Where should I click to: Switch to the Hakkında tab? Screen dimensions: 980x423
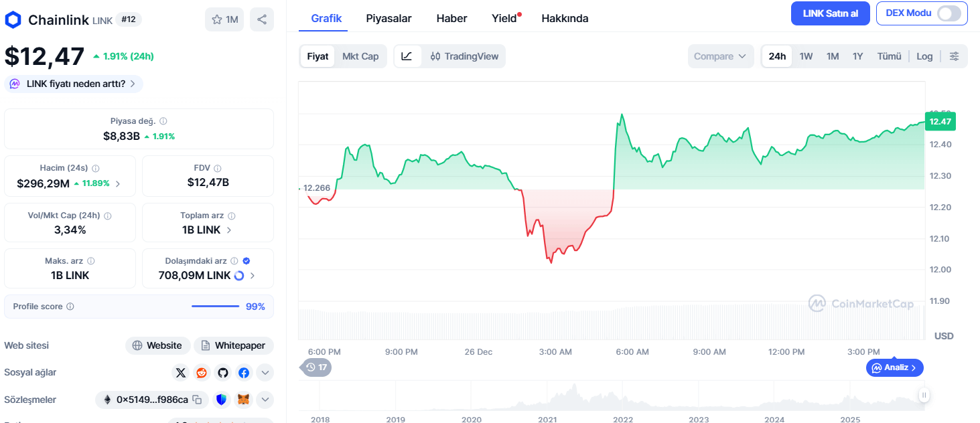[x=565, y=18]
